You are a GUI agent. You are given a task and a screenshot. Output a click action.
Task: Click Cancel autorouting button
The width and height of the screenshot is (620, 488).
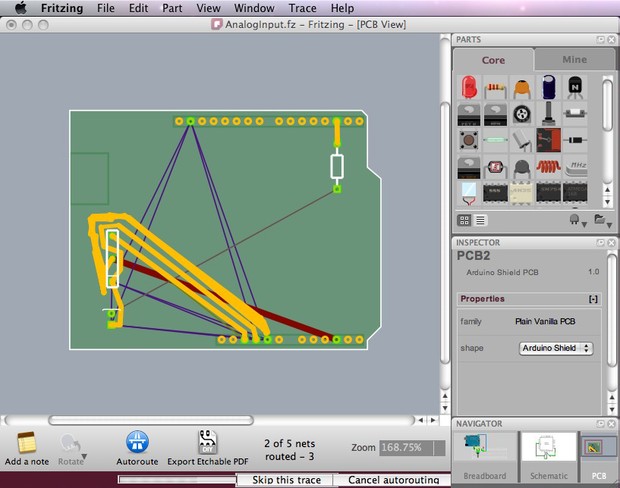coord(393,480)
